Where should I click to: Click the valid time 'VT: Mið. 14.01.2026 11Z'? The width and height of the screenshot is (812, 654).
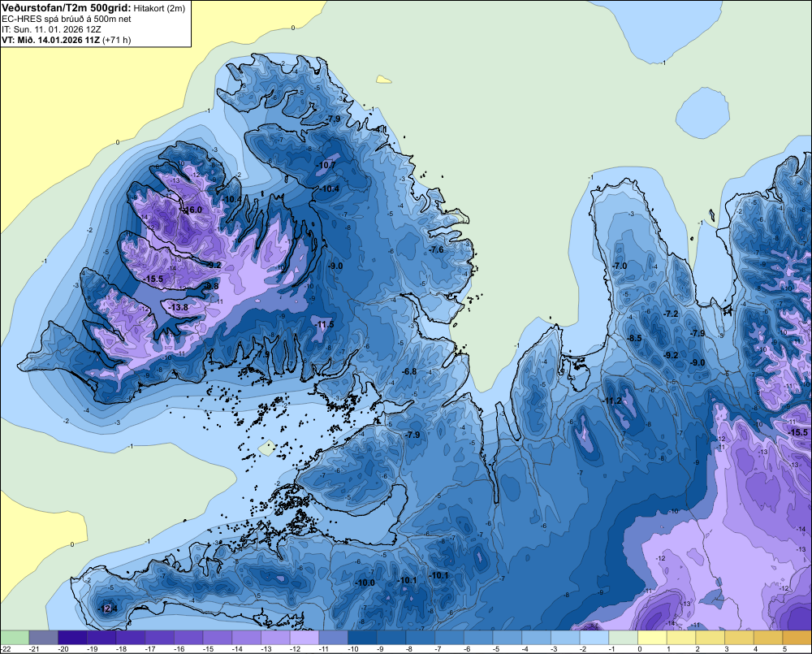pos(50,40)
